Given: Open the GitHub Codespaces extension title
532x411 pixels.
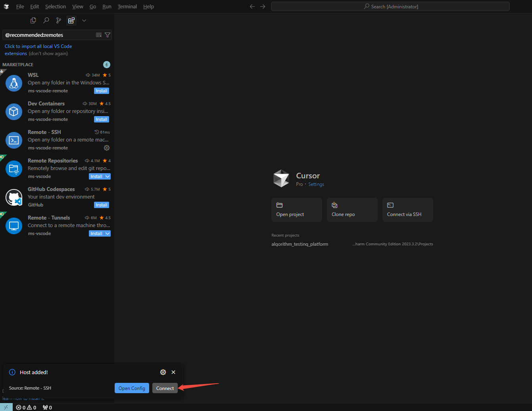Looking at the screenshot, I should point(51,189).
